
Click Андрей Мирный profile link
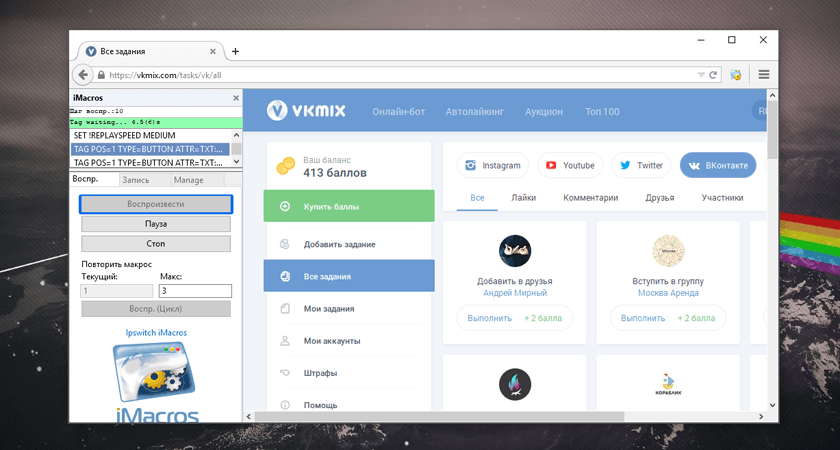[x=515, y=293]
